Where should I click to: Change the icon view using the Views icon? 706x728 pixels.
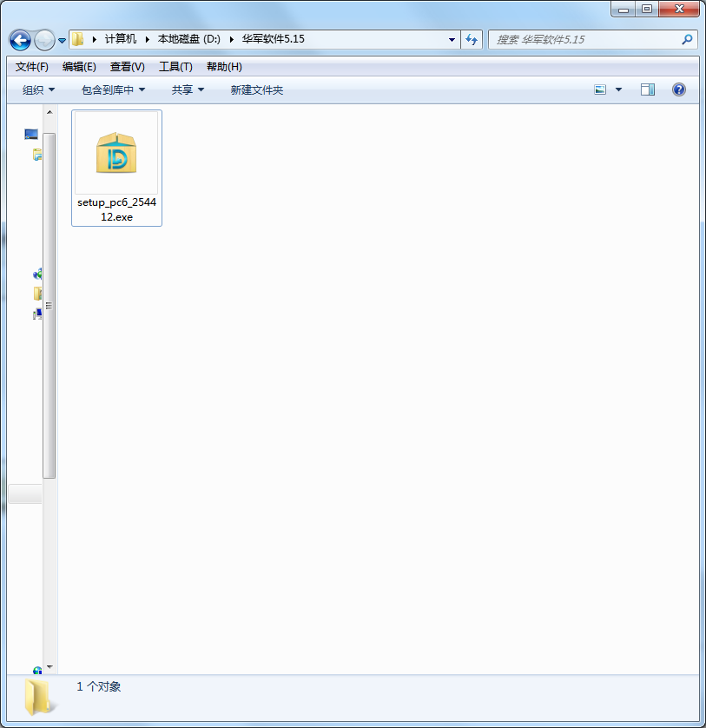(x=600, y=89)
